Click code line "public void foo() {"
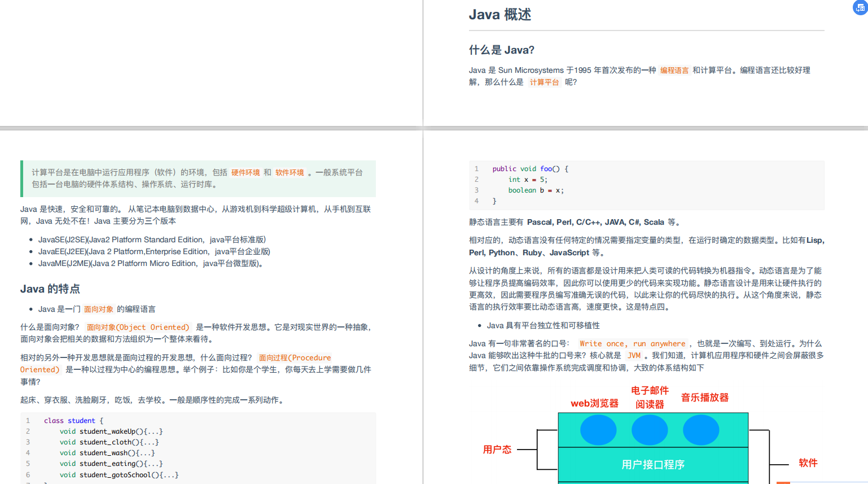The width and height of the screenshot is (868, 484). pyautogui.click(x=530, y=169)
